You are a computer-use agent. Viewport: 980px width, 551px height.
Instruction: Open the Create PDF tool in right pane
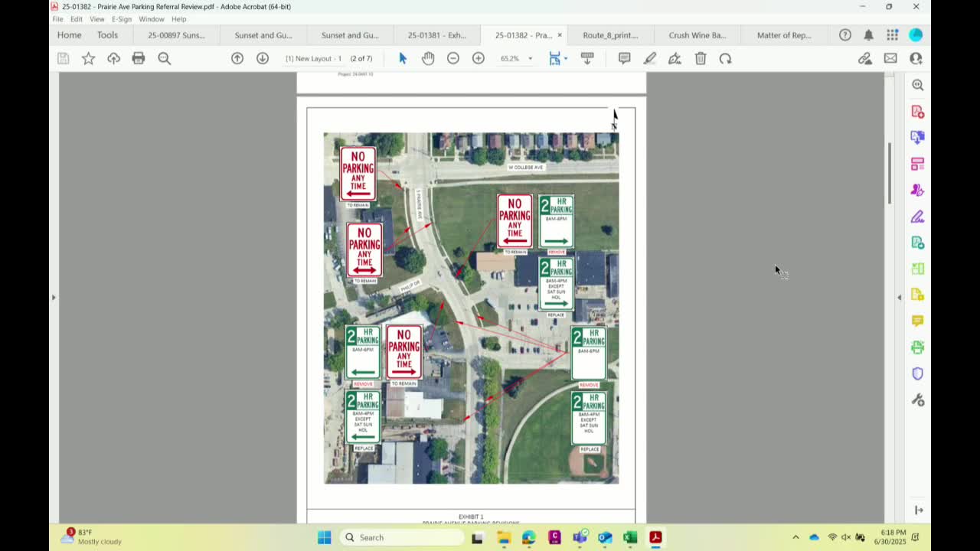coord(918,112)
